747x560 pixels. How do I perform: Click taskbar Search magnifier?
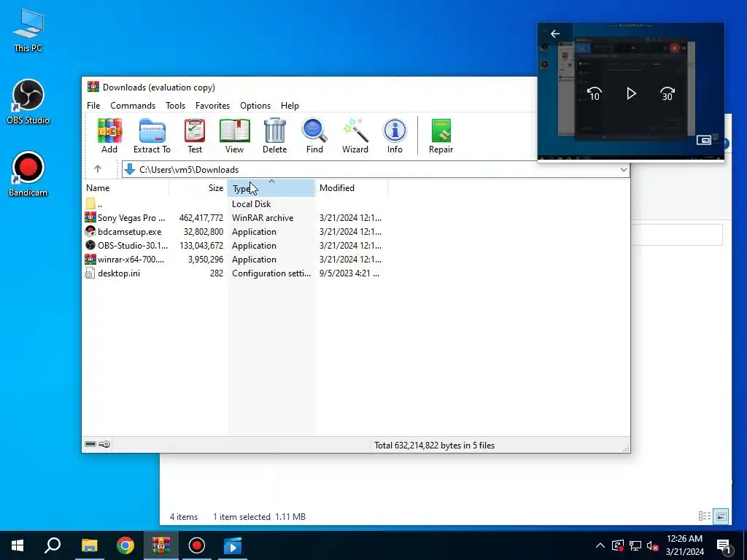pos(53,545)
